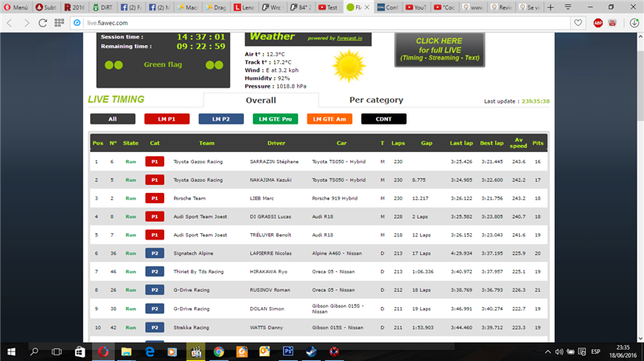Viewport: 644px width, 361px height.
Task: Filter by LM GTE Pro category
Action: coord(275,119)
